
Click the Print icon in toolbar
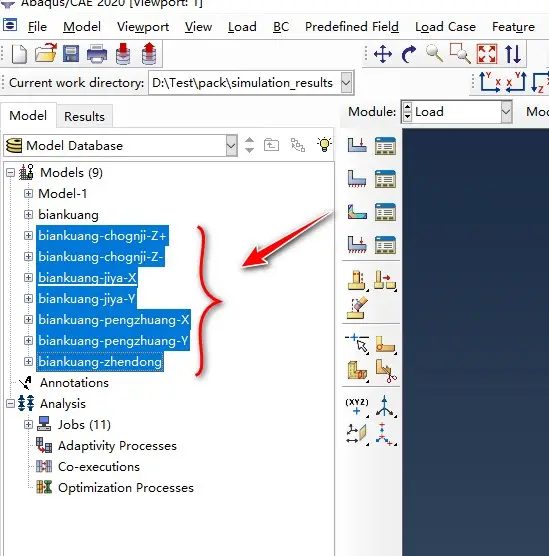[x=97, y=54]
